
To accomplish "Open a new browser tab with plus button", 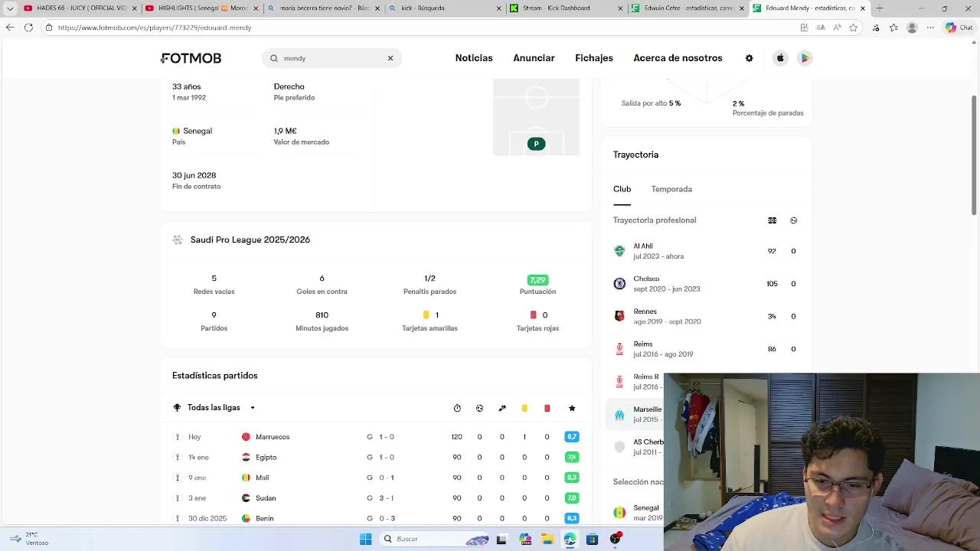I will click(x=879, y=8).
